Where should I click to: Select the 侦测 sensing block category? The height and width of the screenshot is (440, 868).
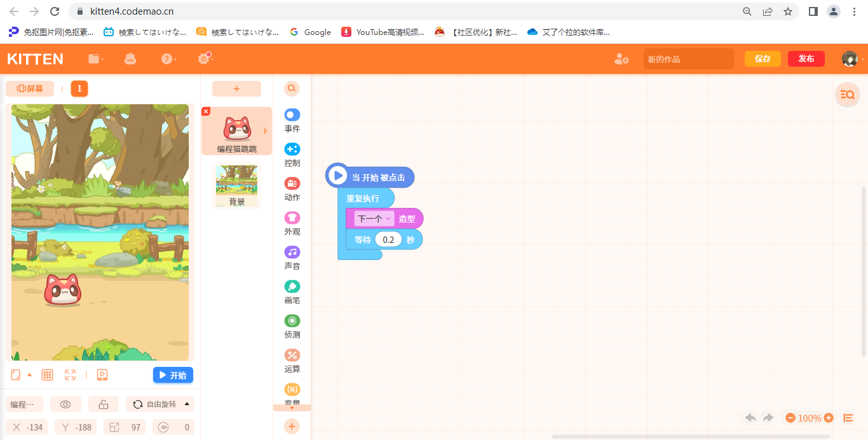tap(292, 326)
